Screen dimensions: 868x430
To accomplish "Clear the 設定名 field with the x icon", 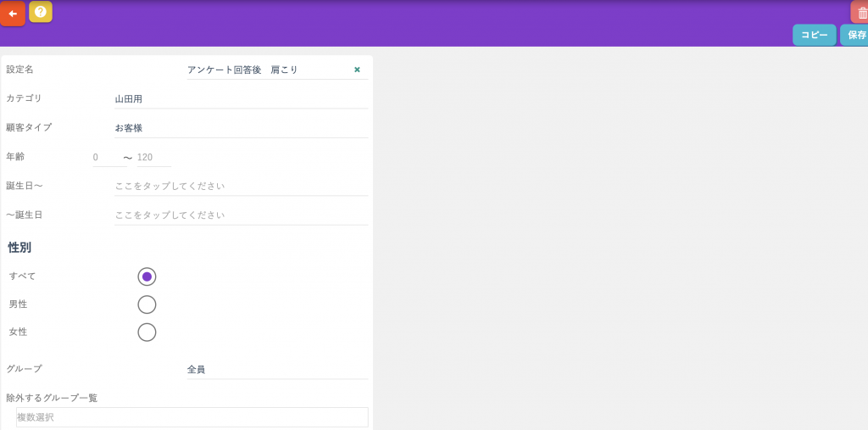I will click(x=357, y=70).
